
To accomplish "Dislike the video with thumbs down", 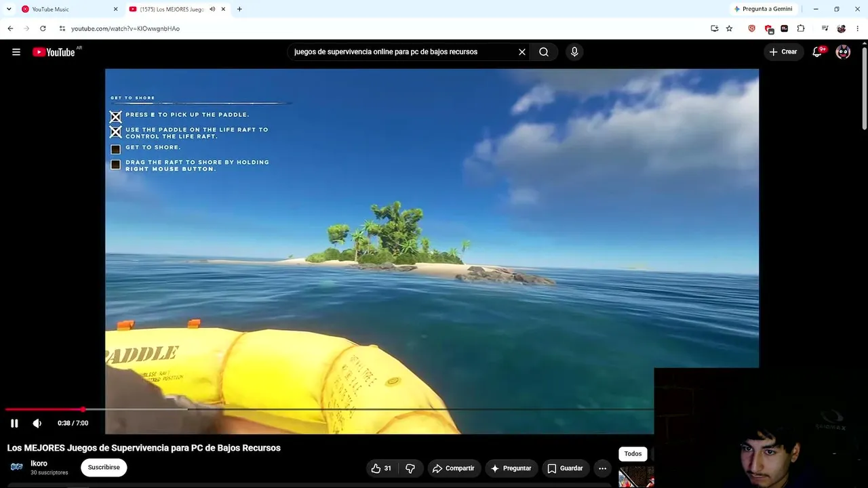I will (410, 468).
